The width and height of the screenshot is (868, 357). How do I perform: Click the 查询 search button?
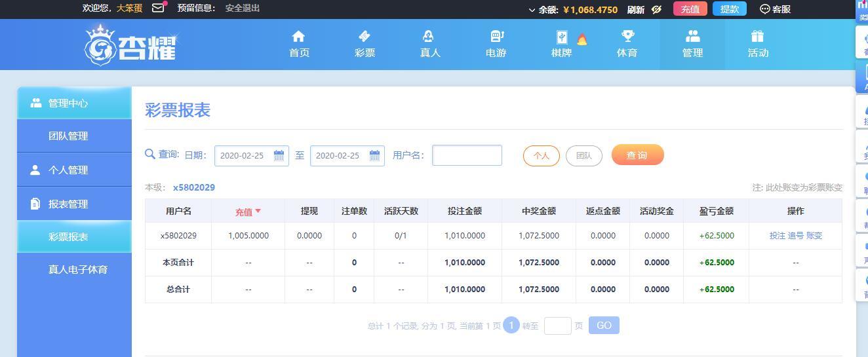(637, 155)
